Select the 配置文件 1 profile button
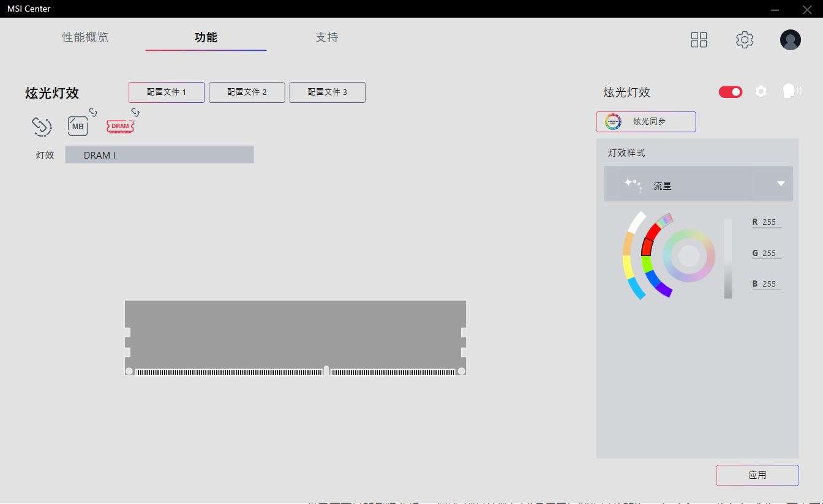 tap(166, 92)
